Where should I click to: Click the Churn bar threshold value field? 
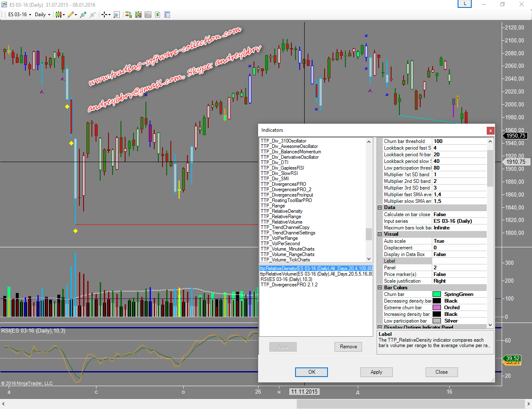pyautogui.click(x=459, y=141)
